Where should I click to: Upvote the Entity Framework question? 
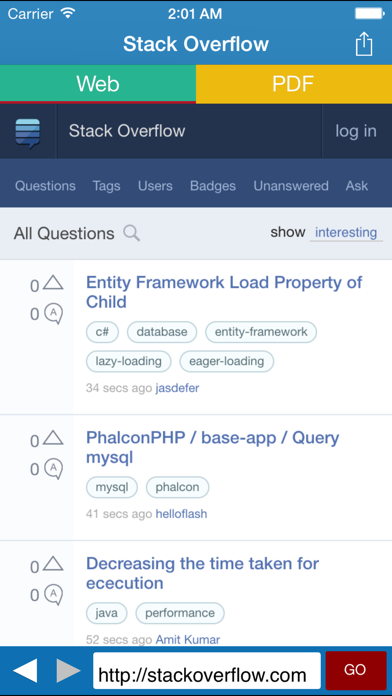(x=53, y=283)
